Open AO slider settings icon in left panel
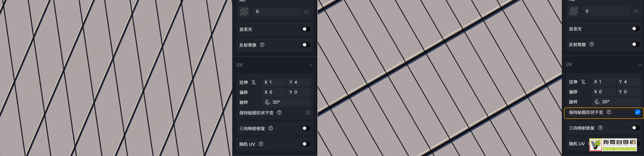 coord(306,11)
